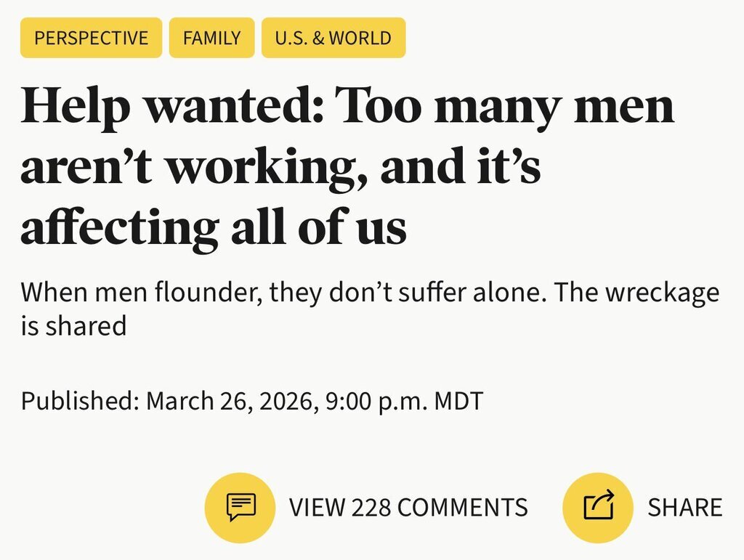
Task: Click the VIEW 228 COMMENTS label
Action: pyautogui.click(x=408, y=507)
